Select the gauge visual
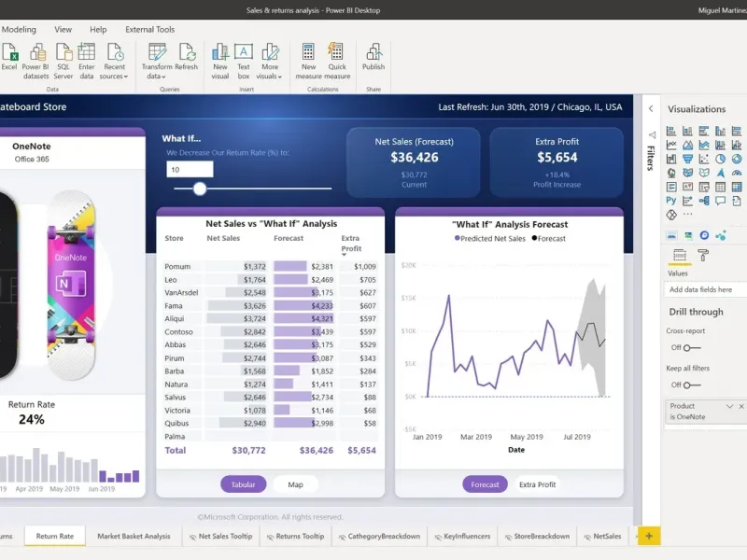 point(737,173)
